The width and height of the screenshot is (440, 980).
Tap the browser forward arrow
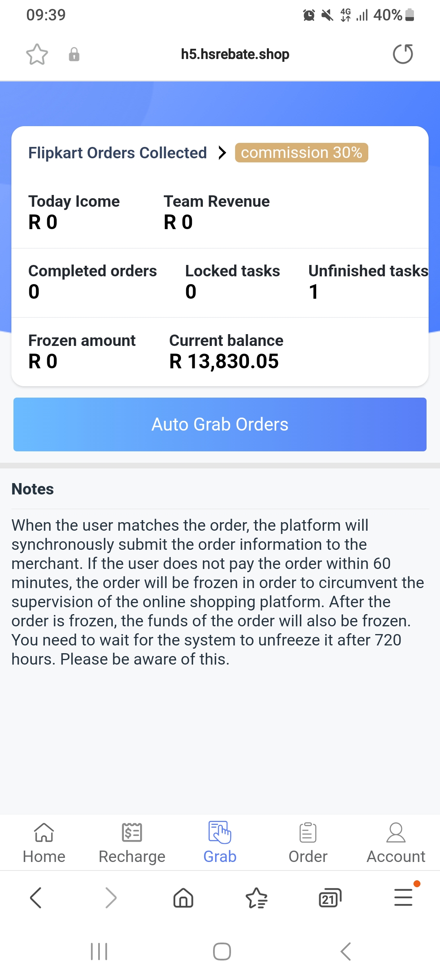111,898
